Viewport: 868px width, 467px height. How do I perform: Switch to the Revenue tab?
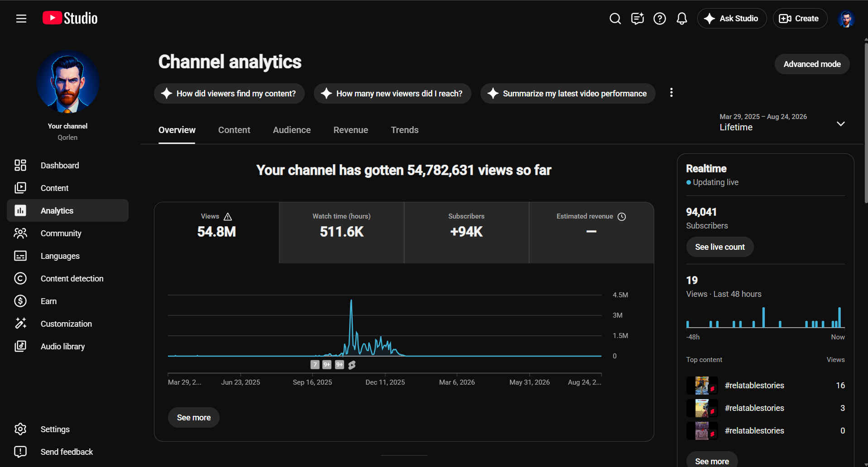point(351,130)
